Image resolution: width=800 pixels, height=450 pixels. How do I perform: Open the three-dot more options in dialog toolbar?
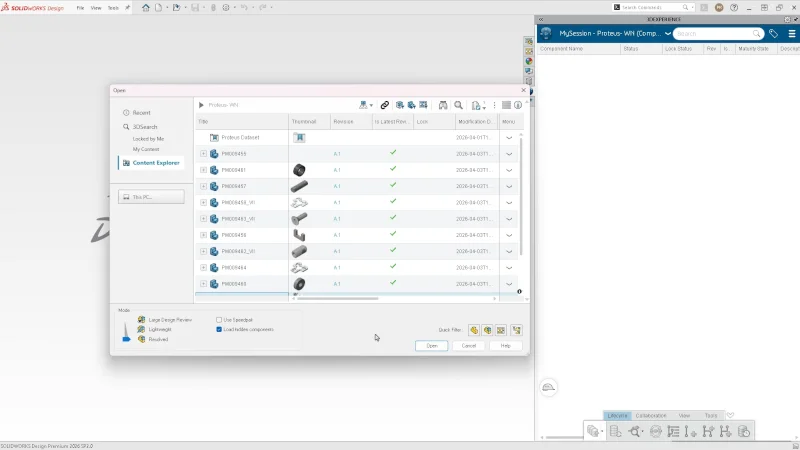click(x=494, y=105)
